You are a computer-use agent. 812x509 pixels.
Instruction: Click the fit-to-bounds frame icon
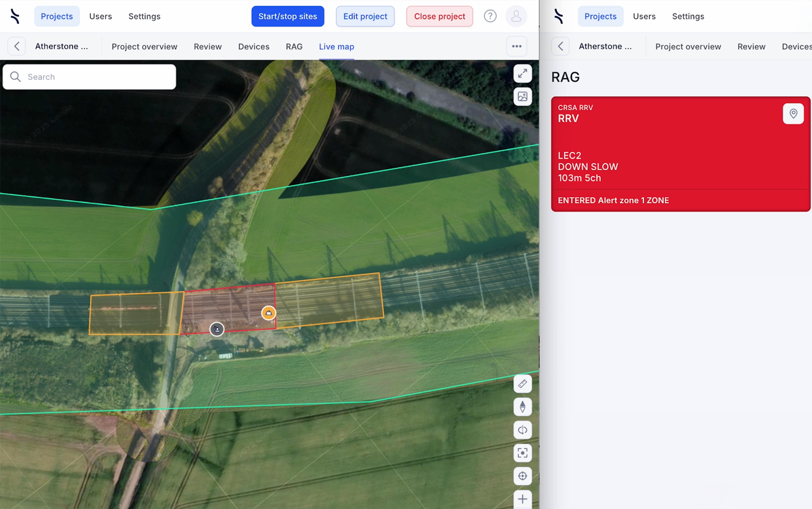click(522, 453)
